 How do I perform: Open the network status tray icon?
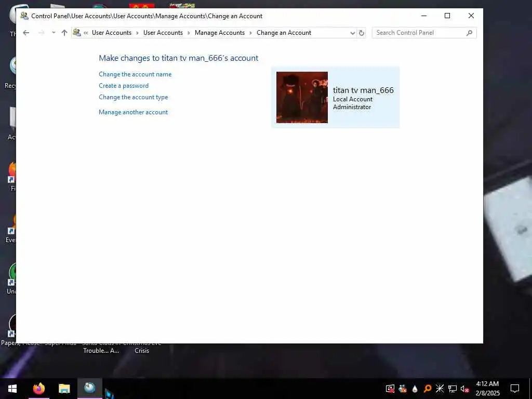point(453,389)
